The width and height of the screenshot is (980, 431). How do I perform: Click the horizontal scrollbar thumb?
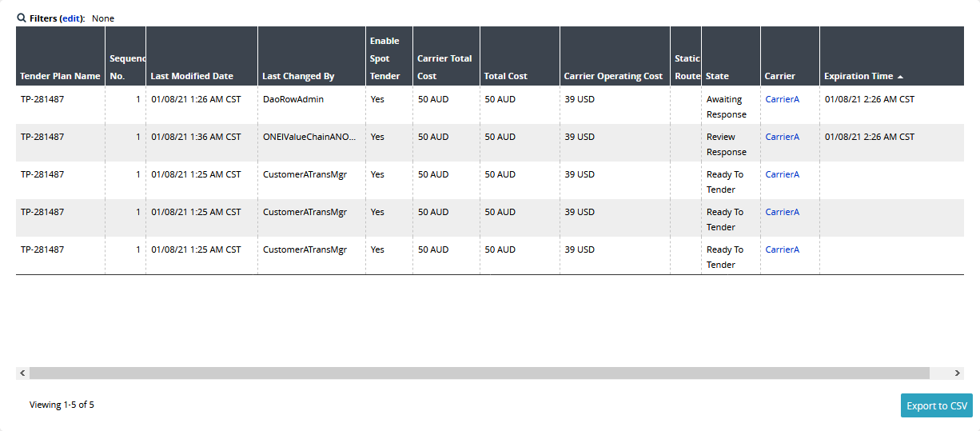pos(480,373)
